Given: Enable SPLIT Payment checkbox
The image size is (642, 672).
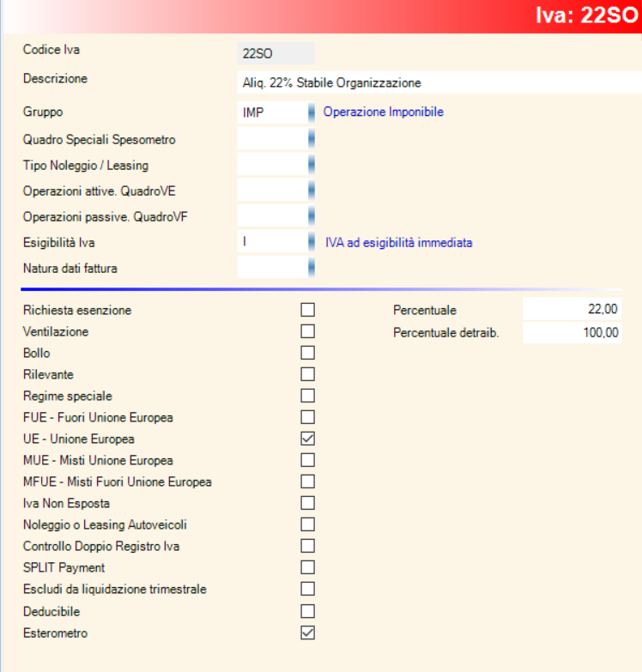Looking at the screenshot, I should (x=308, y=567).
